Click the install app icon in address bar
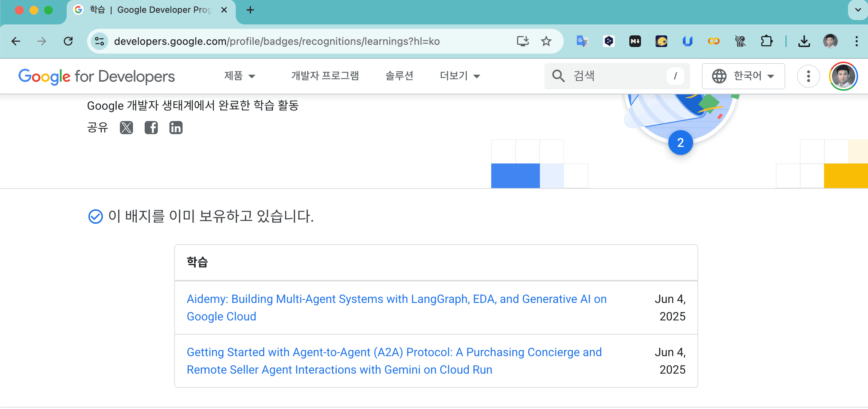The width and height of the screenshot is (868, 409). pyautogui.click(x=523, y=41)
